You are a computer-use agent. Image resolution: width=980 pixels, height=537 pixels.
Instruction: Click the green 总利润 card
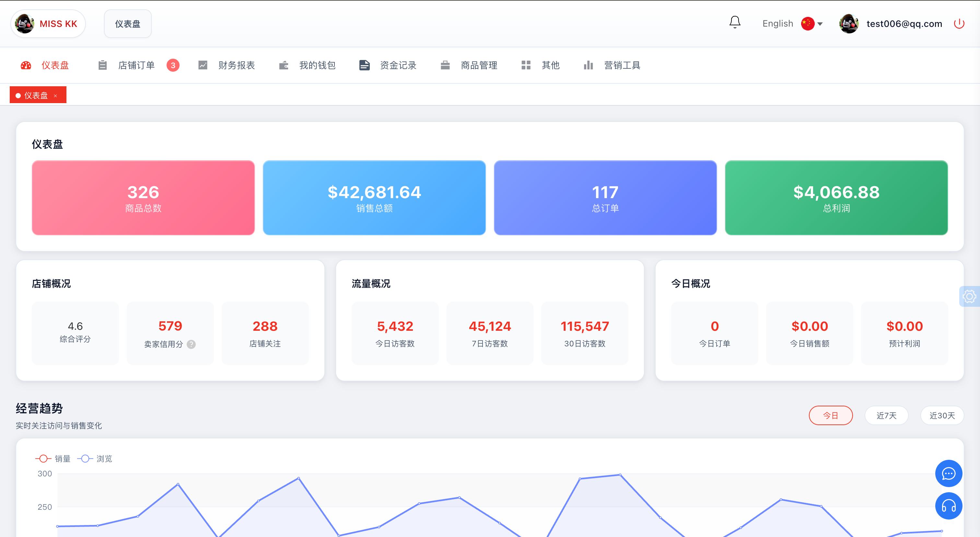point(836,197)
